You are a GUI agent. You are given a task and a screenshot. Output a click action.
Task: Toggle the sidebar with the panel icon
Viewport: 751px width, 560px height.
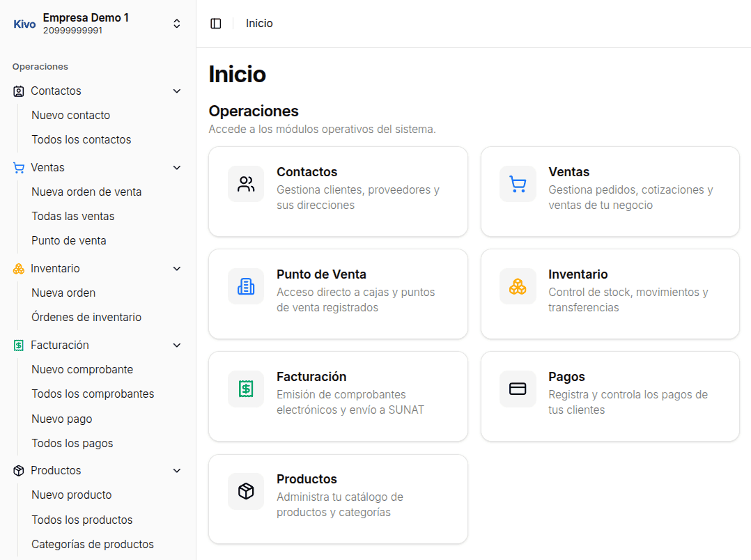[216, 23]
